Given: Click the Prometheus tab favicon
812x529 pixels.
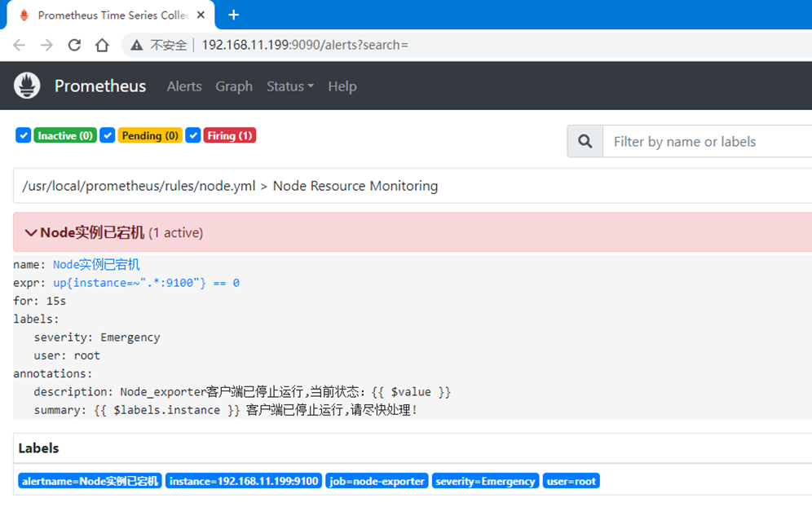Looking at the screenshot, I should (24, 15).
